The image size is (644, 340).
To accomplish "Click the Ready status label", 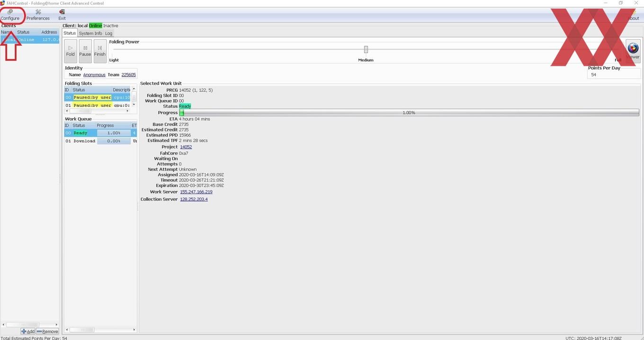I will pos(185,106).
